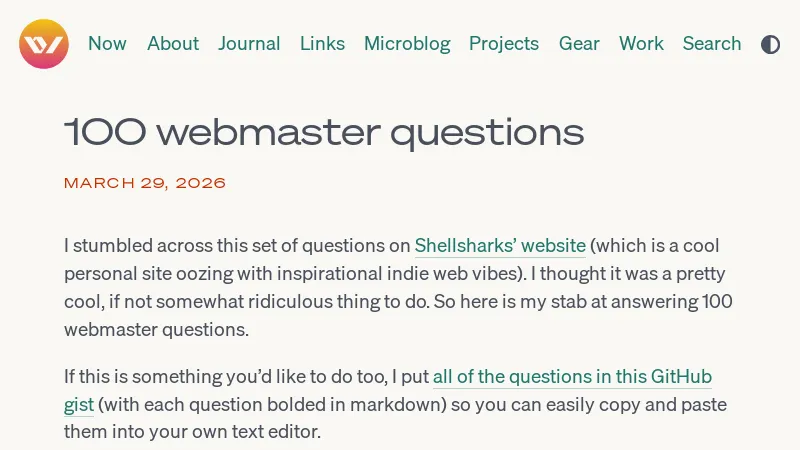Go to the Work page
Screen dimensions: 800x450
click(641, 44)
